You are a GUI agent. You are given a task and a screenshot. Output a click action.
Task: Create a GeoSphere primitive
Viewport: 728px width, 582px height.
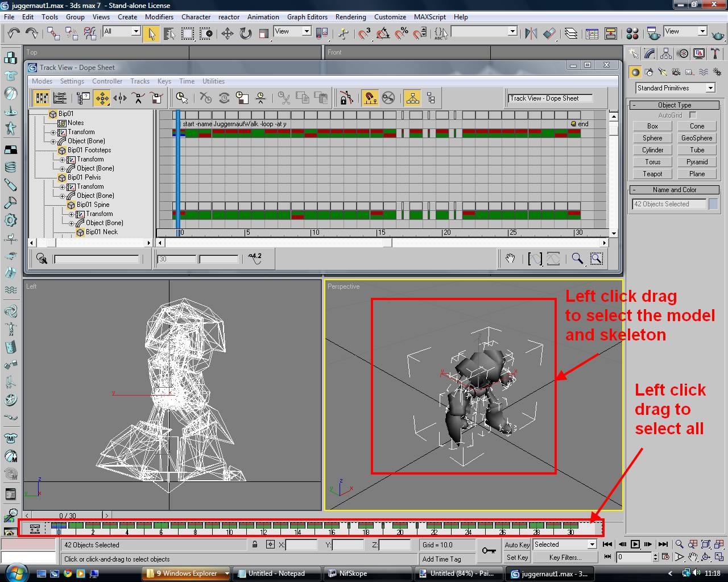[697, 138]
